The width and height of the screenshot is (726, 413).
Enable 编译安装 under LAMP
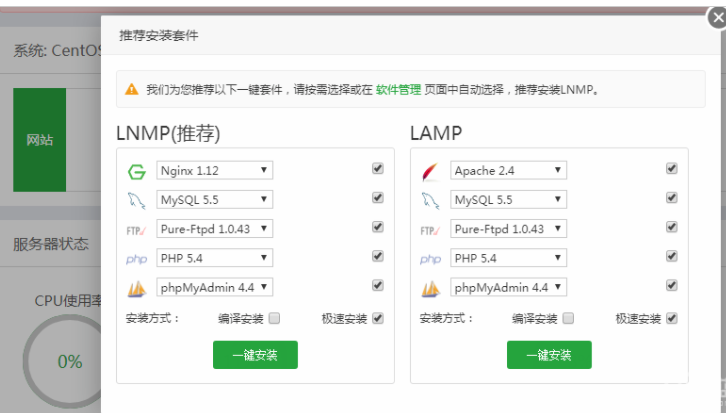pyautogui.click(x=568, y=318)
